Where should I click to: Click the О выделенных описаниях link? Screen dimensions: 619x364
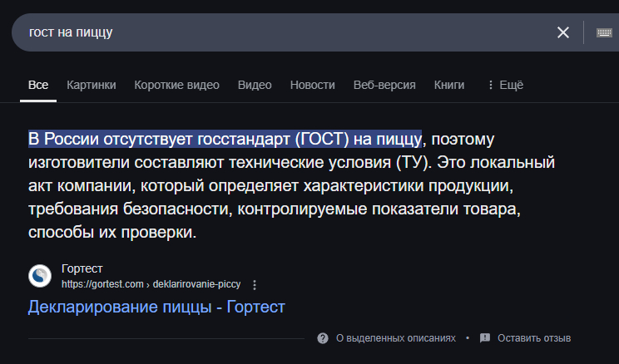coord(395,338)
